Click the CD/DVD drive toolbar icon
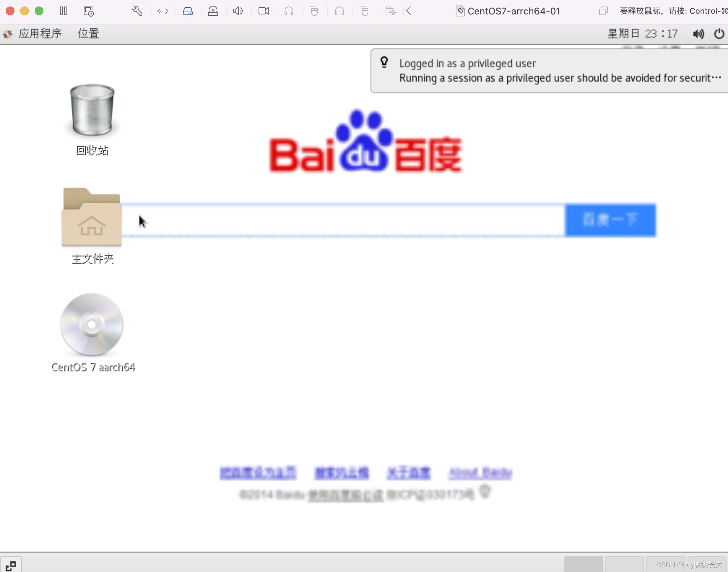This screenshot has height=572, width=728. [x=213, y=11]
